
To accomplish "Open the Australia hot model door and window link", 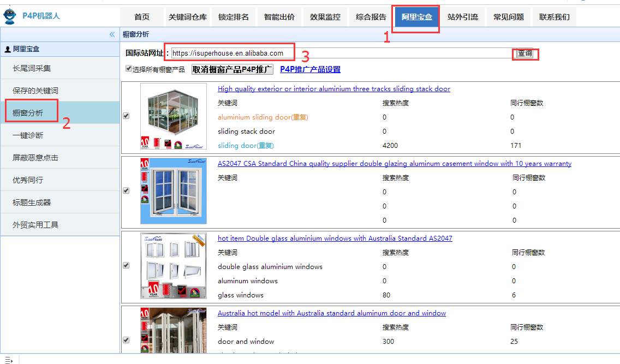I will [x=332, y=313].
